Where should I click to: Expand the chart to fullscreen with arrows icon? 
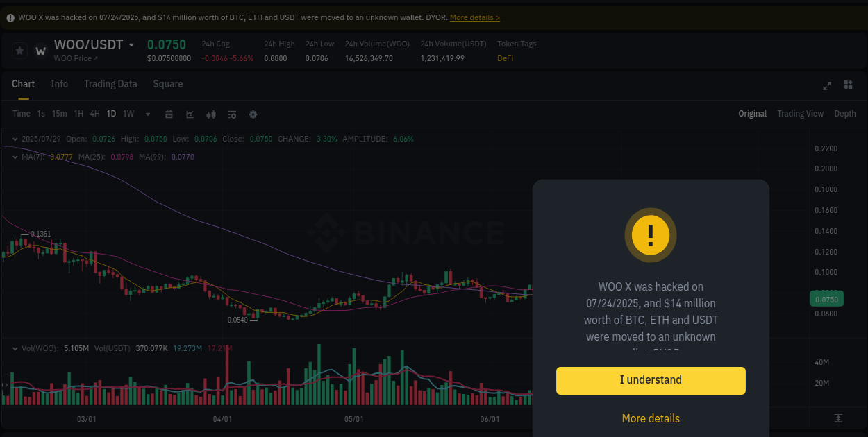826,85
